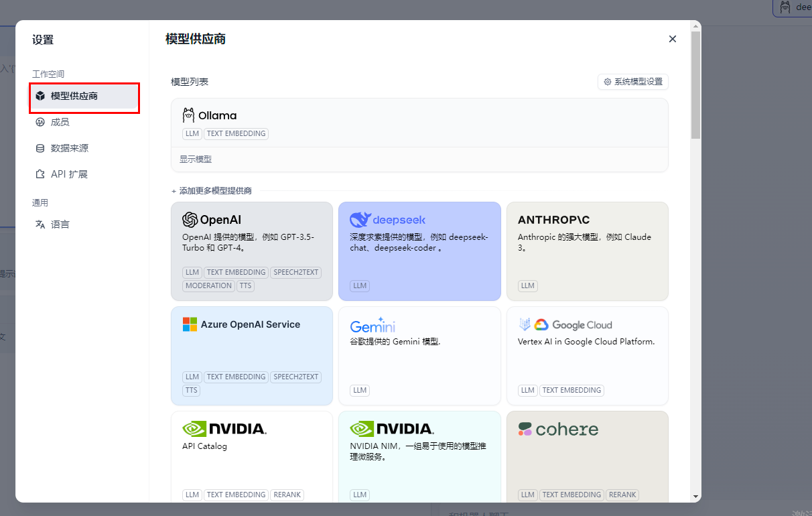Click the 谷歌提供的 Gemini 模型 description

(x=395, y=341)
